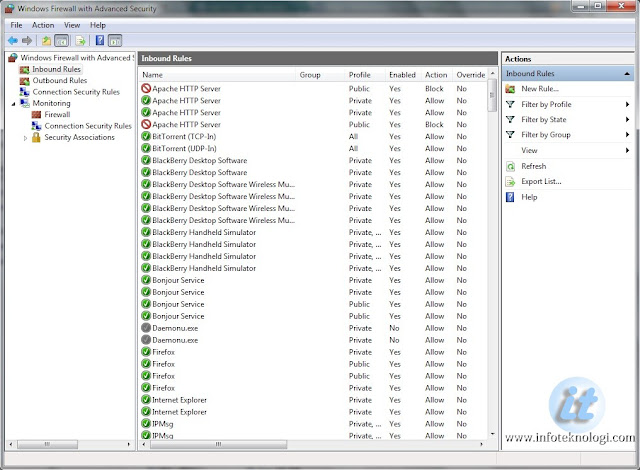Click the Help icon in Actions pane
Viewport: 640px width, 470px height.
pos(510,197)
